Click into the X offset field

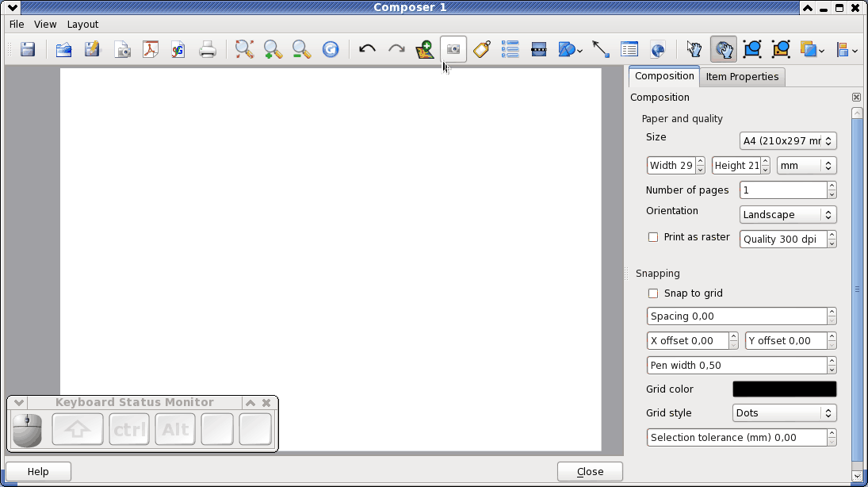(687, 341)
